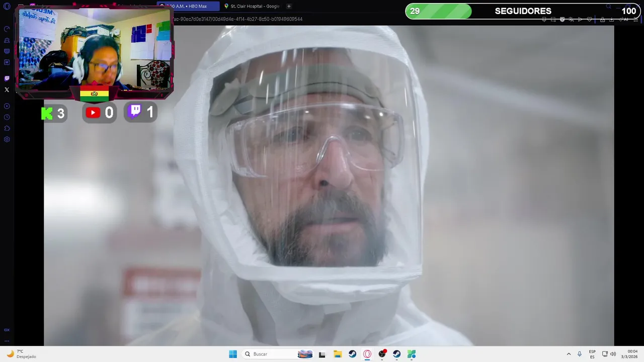Image resolution: width=644 pixels, height=362 pixels.
Task: Click the address bar URL text
Action: [237, 19]
